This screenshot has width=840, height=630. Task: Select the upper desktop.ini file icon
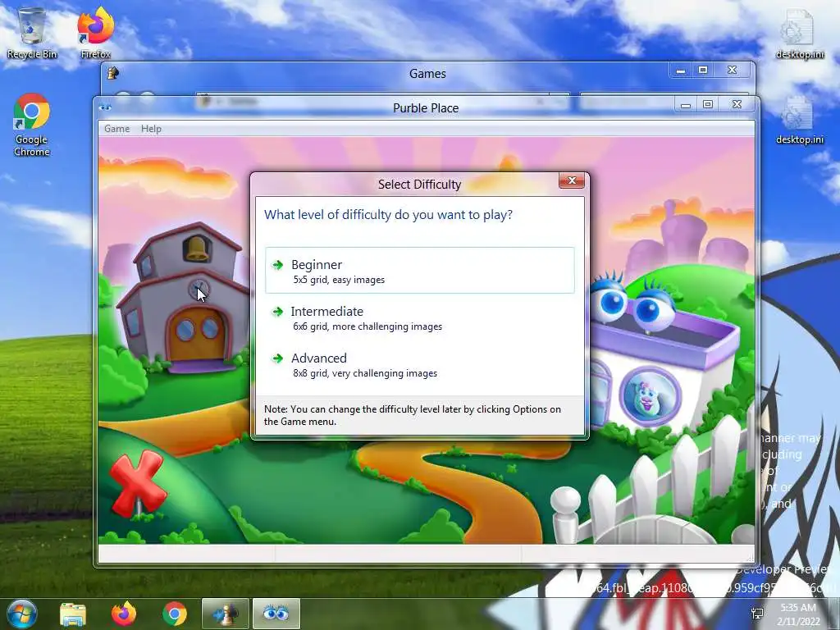800,34
